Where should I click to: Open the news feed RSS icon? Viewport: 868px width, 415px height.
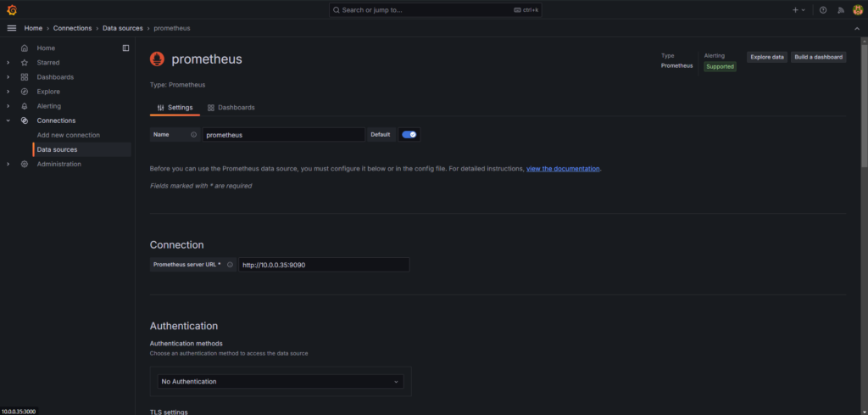841,10
